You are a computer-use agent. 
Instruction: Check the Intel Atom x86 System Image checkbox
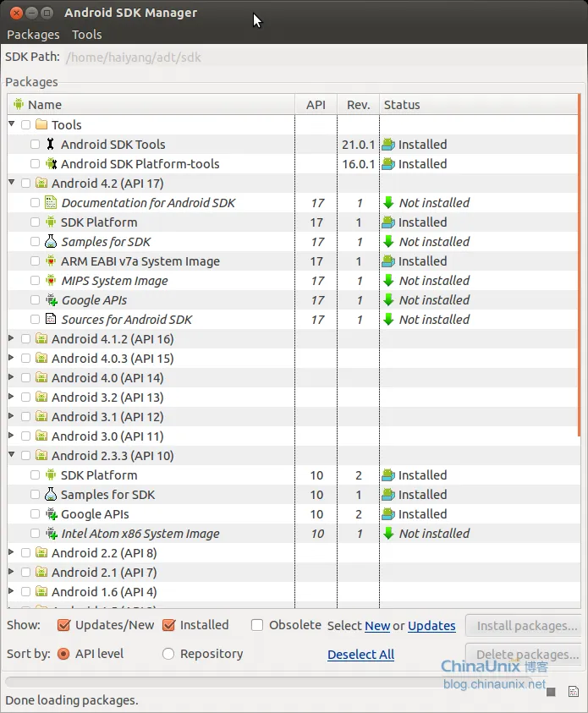coord(35,534)
